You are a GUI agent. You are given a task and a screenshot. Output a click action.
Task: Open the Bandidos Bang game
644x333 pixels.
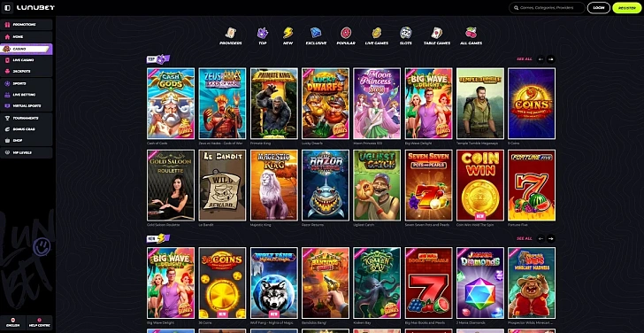tap(326, 283)
